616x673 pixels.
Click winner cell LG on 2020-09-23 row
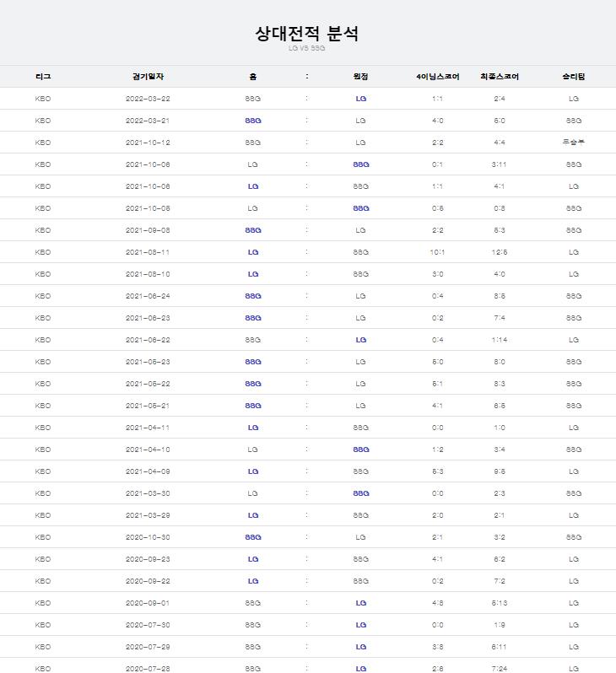pos(574,559)
